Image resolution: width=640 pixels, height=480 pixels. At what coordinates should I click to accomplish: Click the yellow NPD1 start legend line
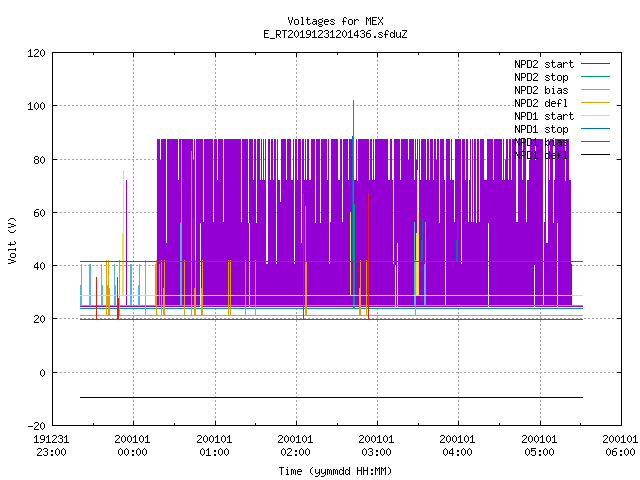pyautogui.click(x=595, y=116)
